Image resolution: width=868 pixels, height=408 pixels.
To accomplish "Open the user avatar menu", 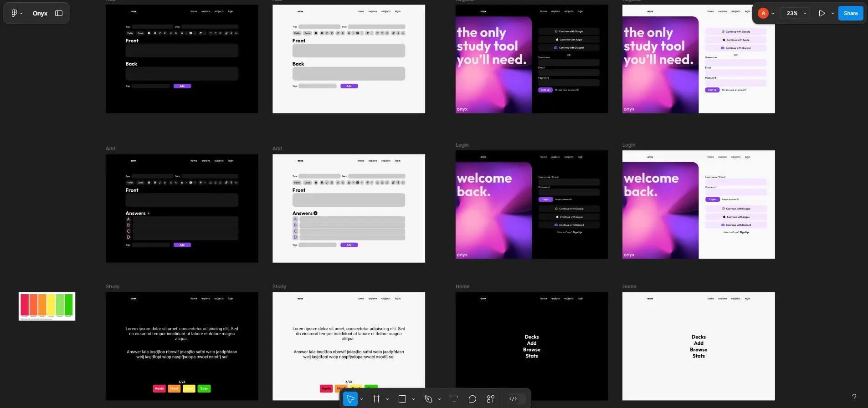I will 763,13.
